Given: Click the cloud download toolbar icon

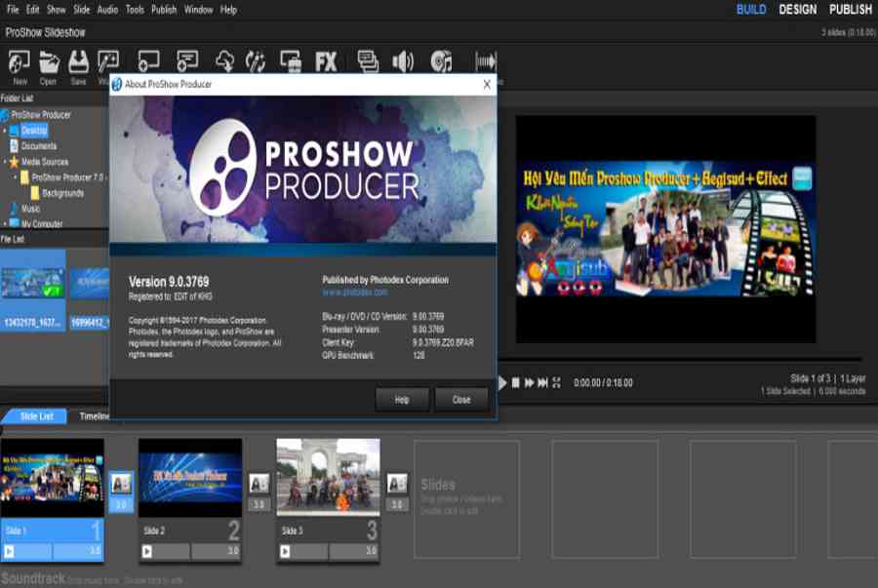Looking at the screenshot, I should (225, 61).
